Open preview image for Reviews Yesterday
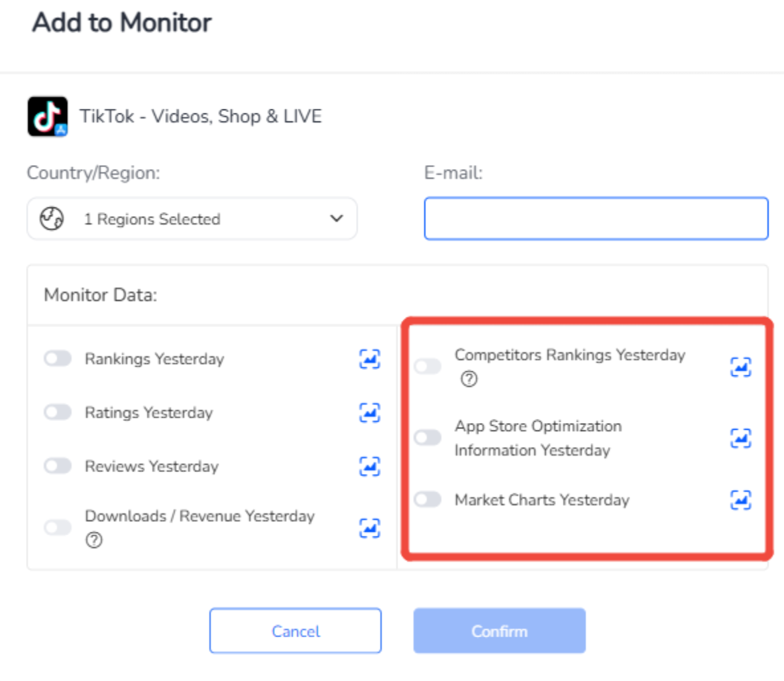Image resolution: width=784 pixels, height=681 pixels. 369,466
